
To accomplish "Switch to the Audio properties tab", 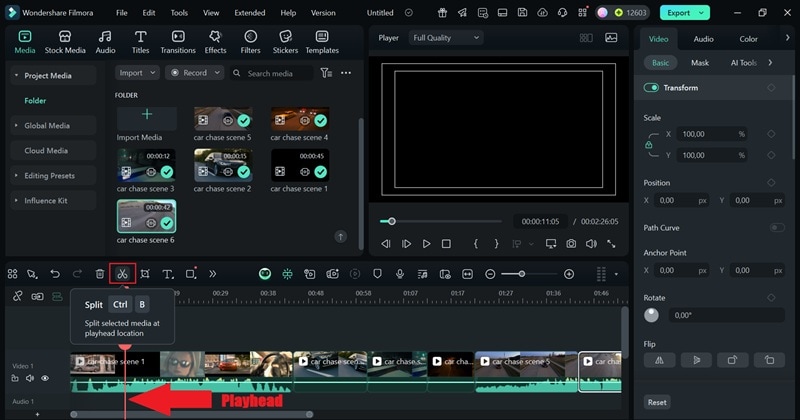I will (703, 39).
